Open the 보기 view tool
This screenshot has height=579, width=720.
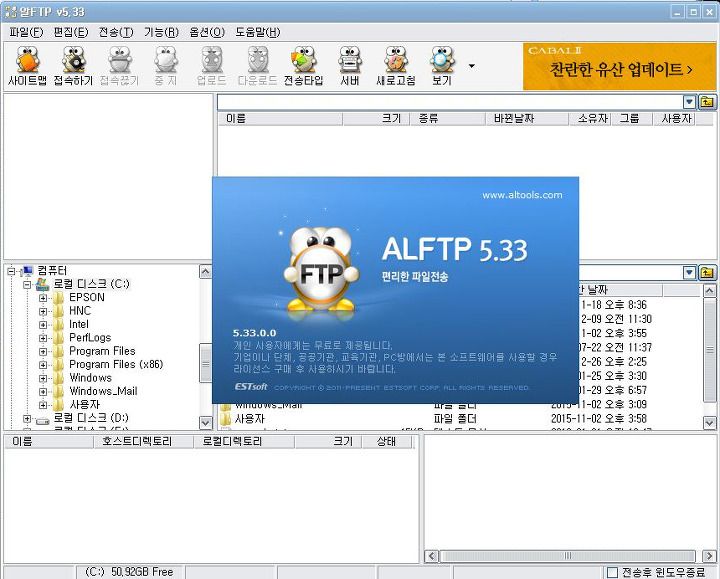(x=442, y=66)
